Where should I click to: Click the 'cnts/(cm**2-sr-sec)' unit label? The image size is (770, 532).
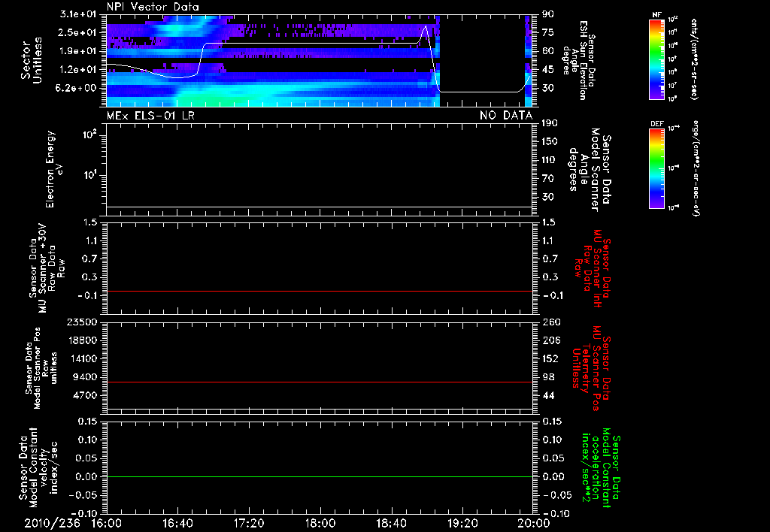694,59
